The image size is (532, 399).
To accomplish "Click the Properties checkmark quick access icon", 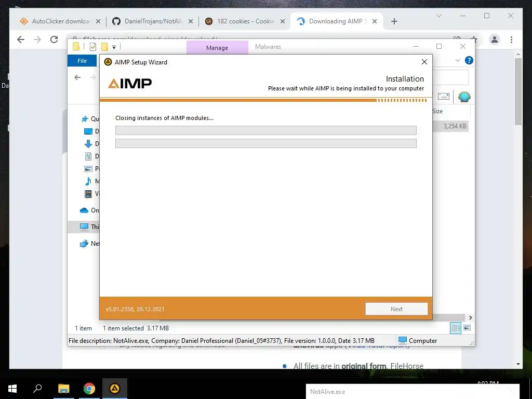I will [93, 47].
